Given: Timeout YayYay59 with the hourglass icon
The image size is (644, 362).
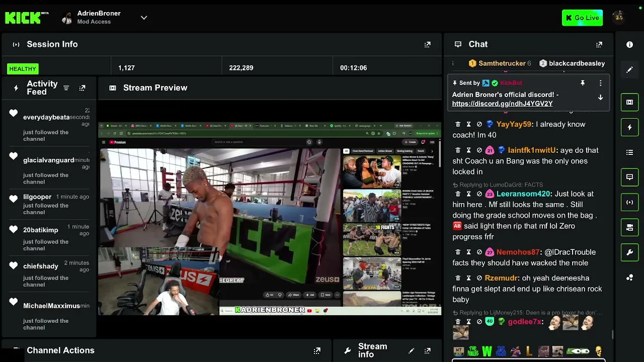Looking at the screenshot, I should point(468,124).
